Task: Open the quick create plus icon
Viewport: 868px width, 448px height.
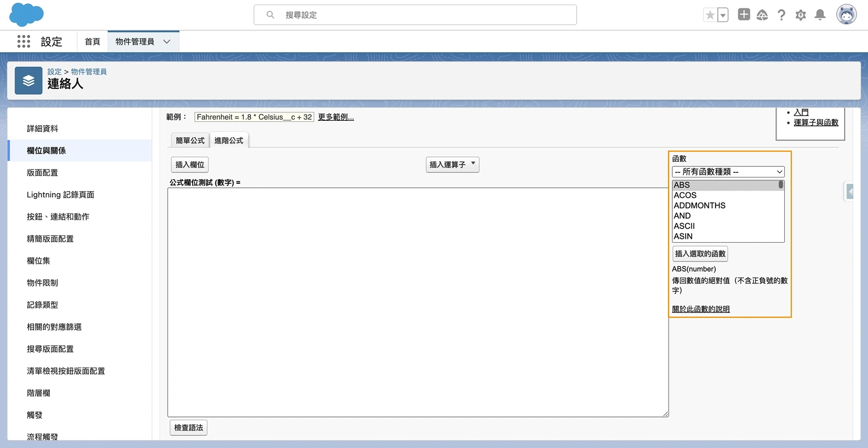Action: pyautogui.click(x=743, y=14)
